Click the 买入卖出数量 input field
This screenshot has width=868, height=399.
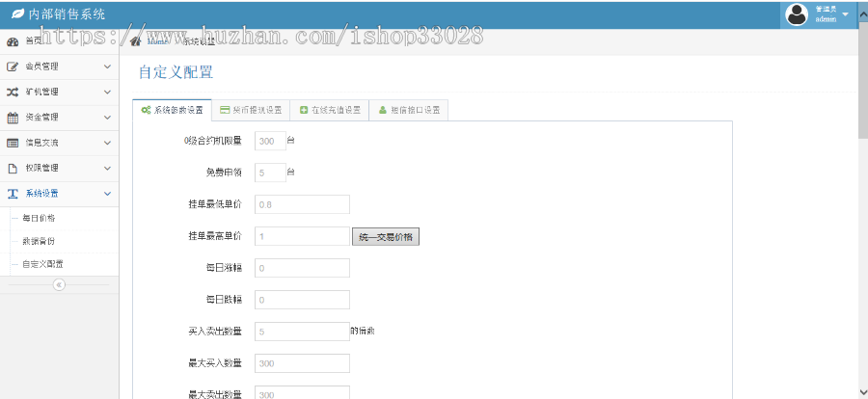coord(302,332)
